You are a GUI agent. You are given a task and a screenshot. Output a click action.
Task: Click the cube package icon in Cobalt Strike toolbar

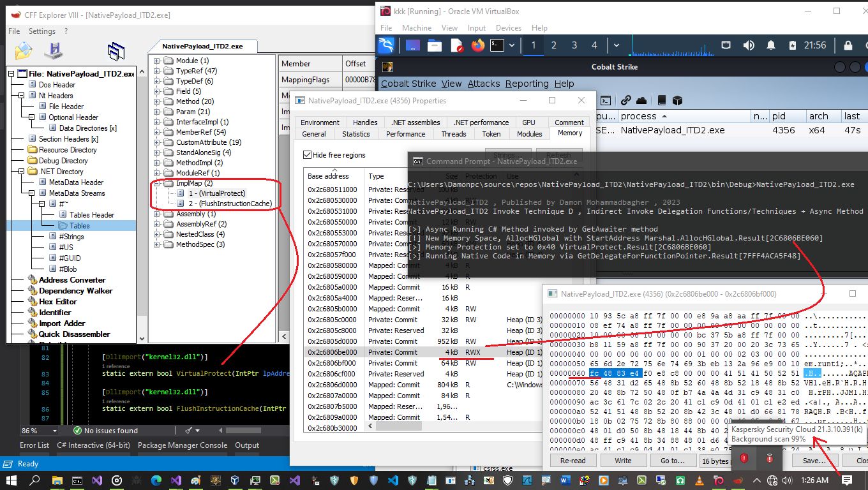(x=678, y=100)
